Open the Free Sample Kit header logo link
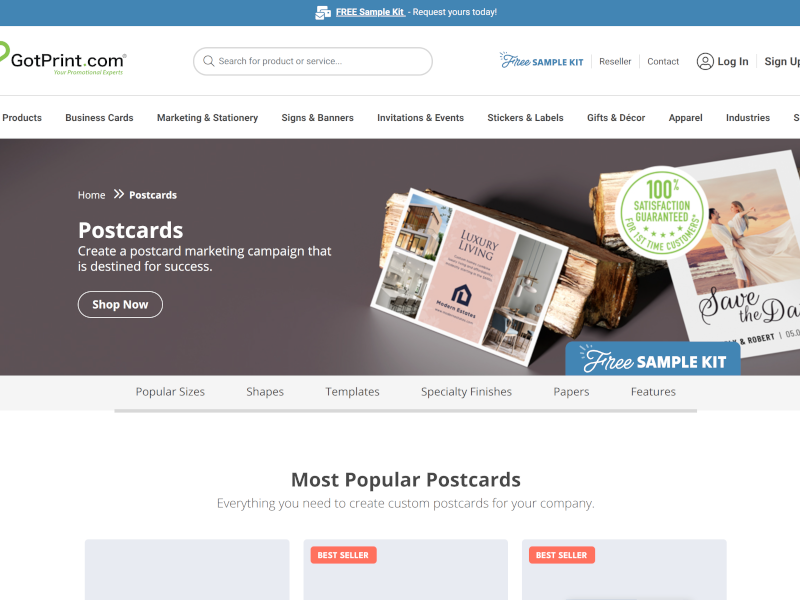This screenshot has width=800, height=600. 541,61
